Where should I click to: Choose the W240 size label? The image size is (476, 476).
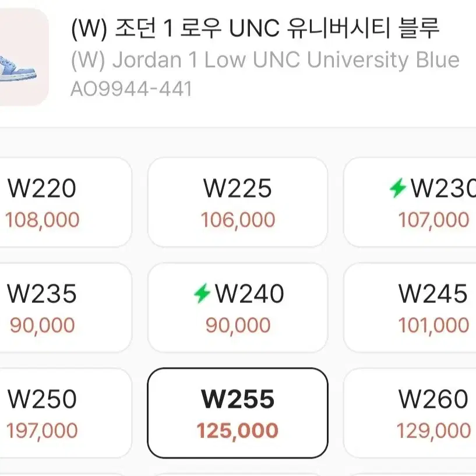(249, 294)
